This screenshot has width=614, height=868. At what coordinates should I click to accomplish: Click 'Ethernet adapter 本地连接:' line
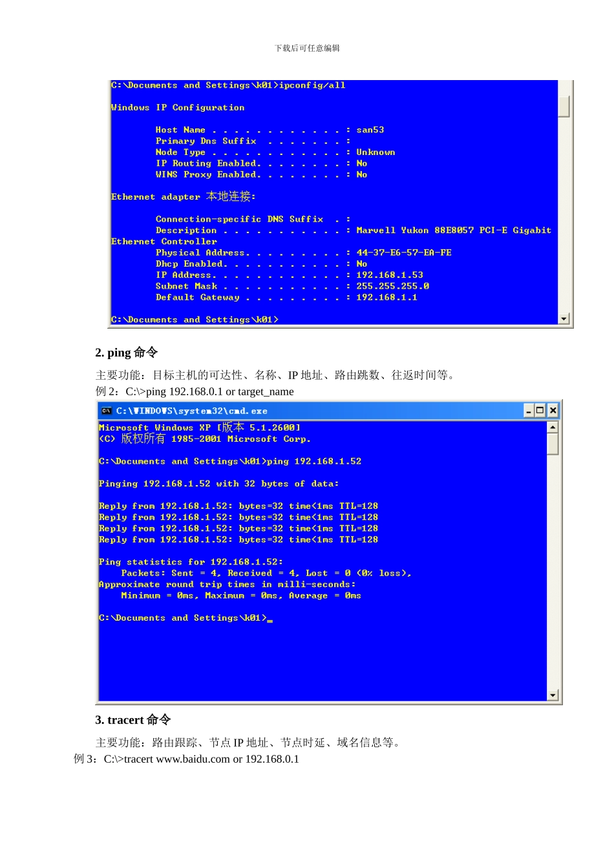(x=184, y=196)
